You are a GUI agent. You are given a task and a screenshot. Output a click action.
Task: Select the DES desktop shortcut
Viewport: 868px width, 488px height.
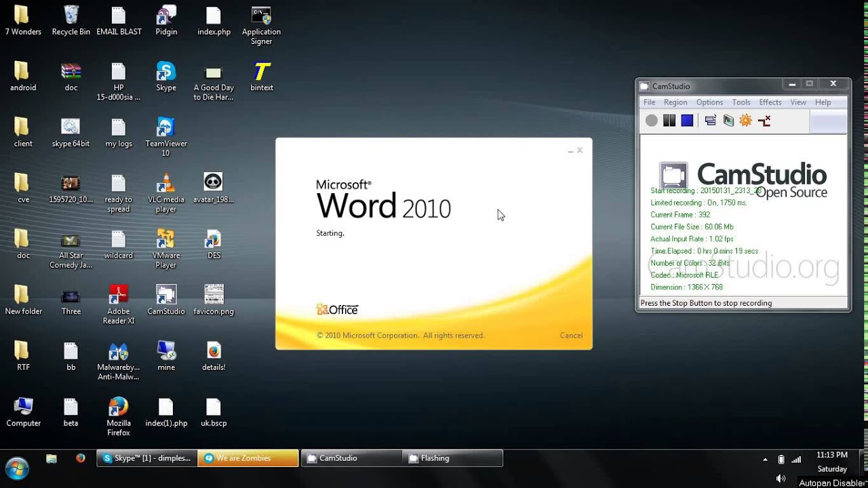(x=214, y=245)
